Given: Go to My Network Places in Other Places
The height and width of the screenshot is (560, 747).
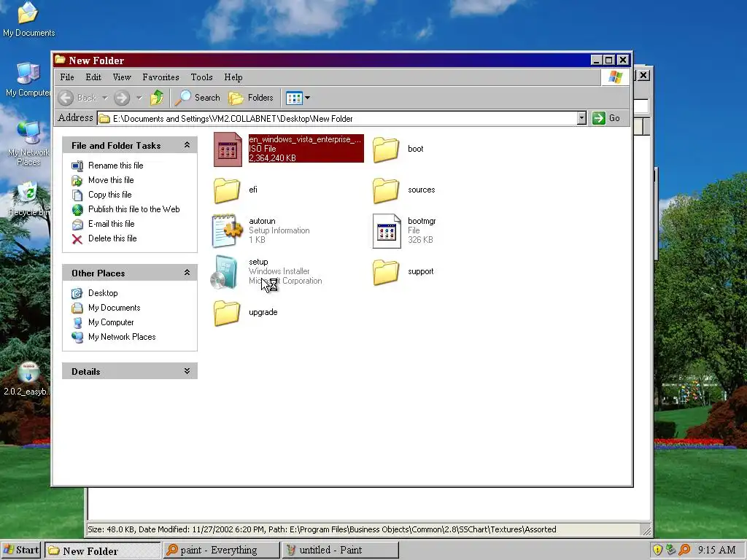Looking at the screenshot, I should click(122, 337).
